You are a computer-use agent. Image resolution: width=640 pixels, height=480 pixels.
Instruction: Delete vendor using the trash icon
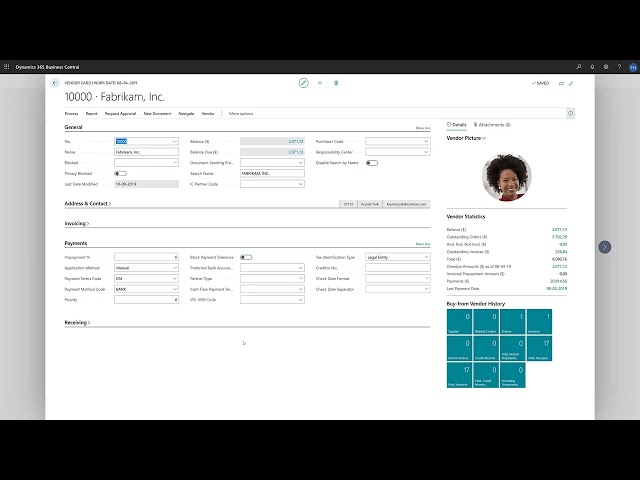[336, 83]
